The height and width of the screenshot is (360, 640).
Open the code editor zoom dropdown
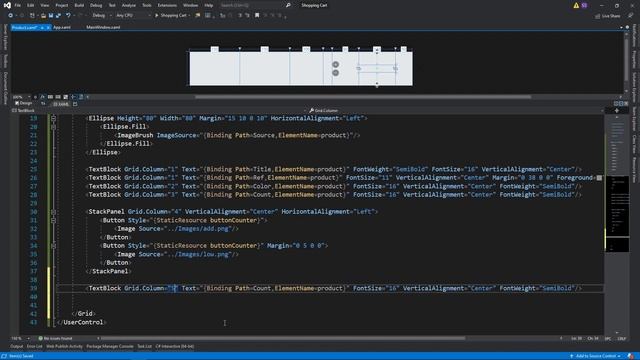20,338
